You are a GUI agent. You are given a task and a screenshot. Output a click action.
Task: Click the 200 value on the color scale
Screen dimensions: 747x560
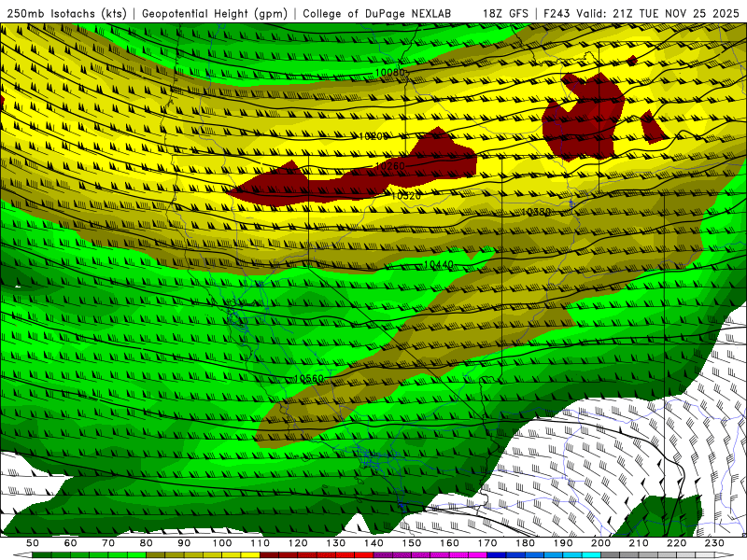point(601,543)
